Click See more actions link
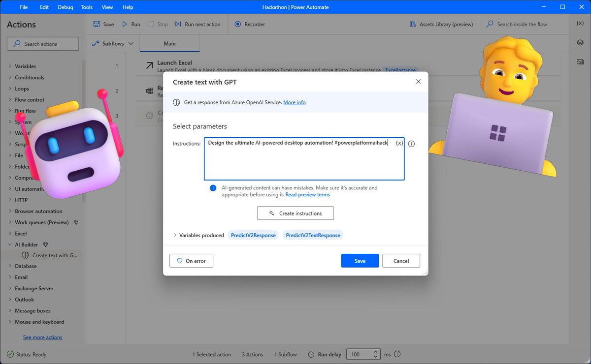This screenshot has height=364, width=591. click(42, 337)
